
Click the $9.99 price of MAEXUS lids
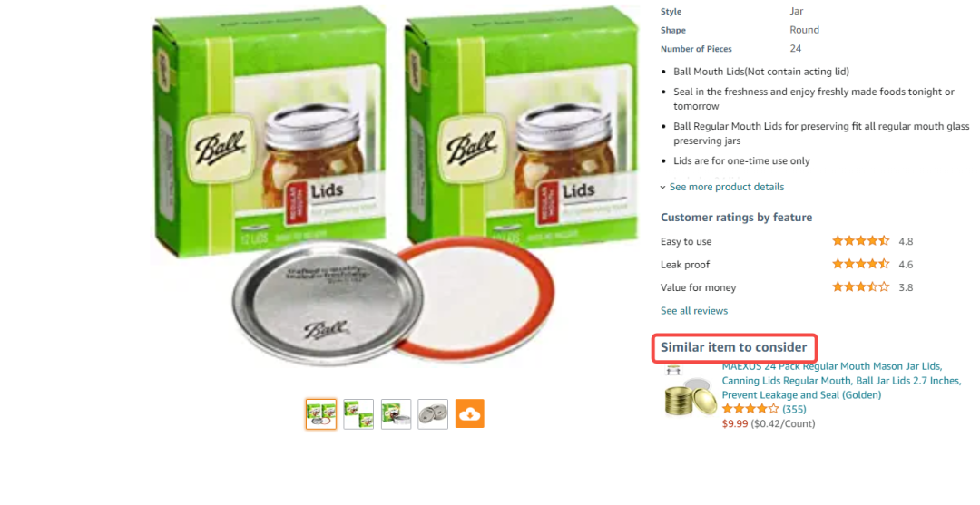click(735, 423)
